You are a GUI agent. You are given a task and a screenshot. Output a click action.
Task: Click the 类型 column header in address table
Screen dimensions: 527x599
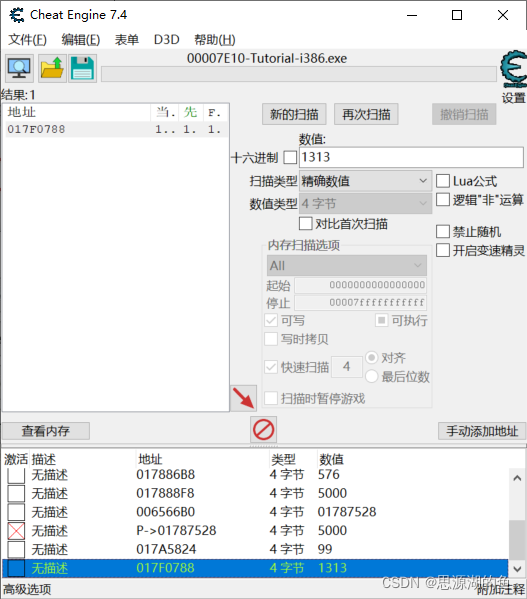(283, 459)
